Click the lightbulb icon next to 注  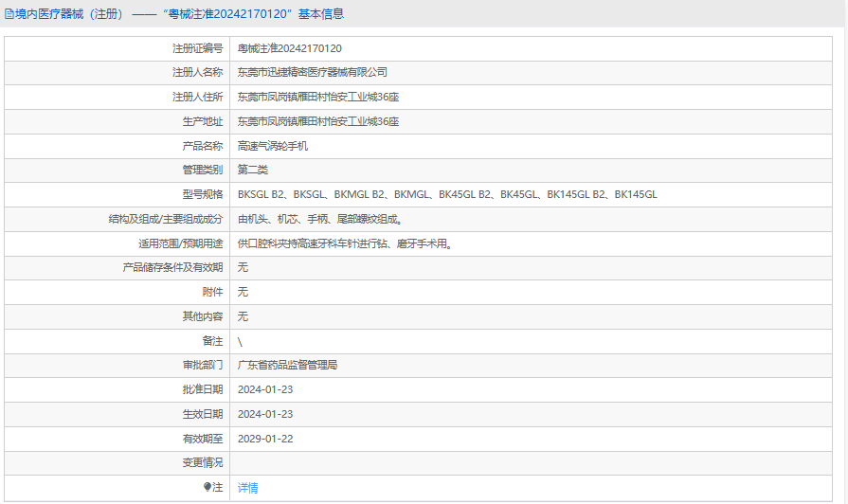click(x=207, y=487)
